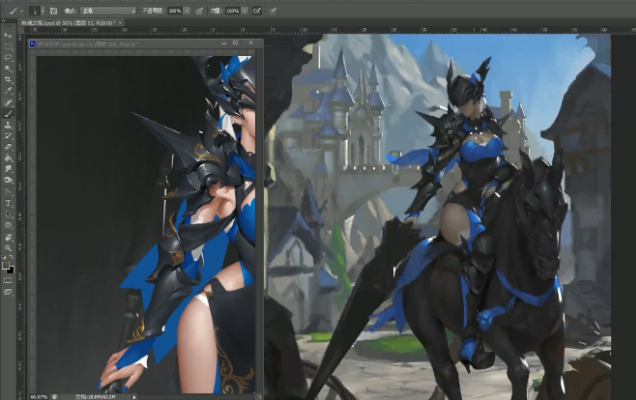Select the Path Selection tool
This screenshot has height=400, width=636.
click(x=8, y=214)
